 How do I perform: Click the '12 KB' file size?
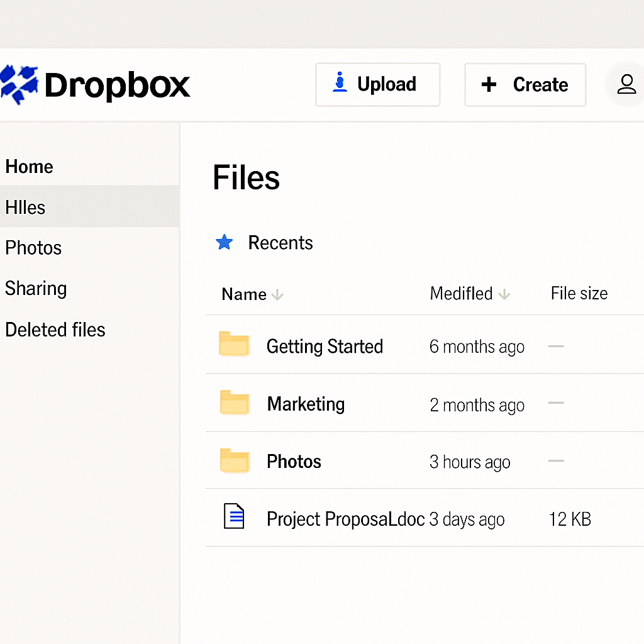[570, 519]
